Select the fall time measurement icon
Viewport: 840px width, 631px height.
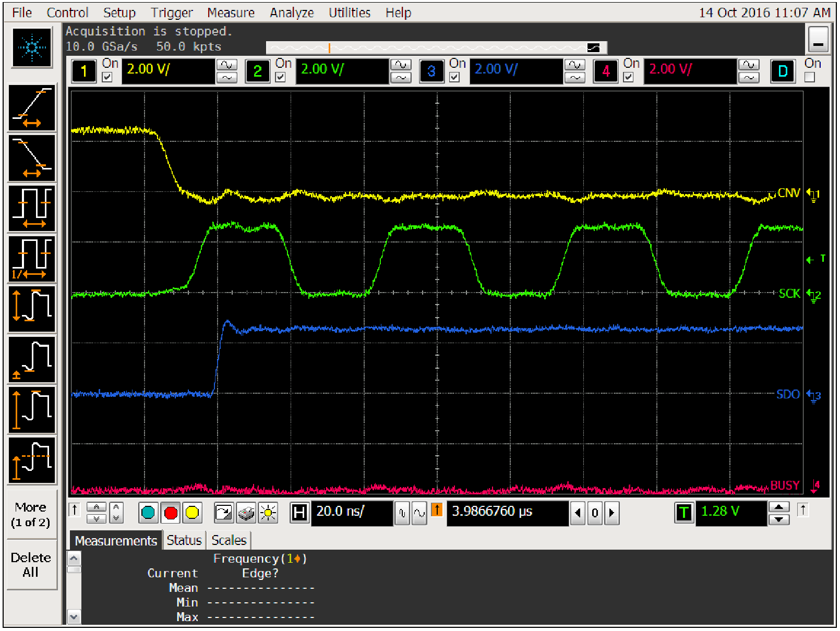point(32,159)
